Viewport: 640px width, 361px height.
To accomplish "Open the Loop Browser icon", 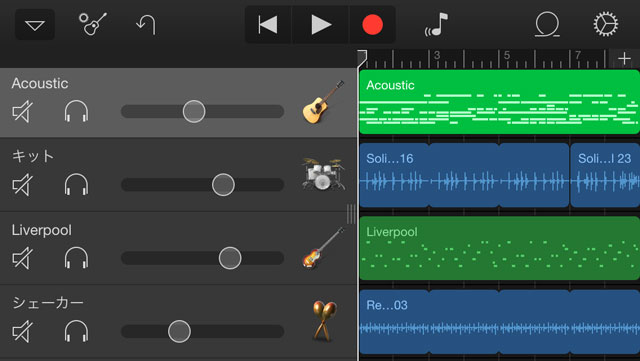I will [x=547, y=25].
